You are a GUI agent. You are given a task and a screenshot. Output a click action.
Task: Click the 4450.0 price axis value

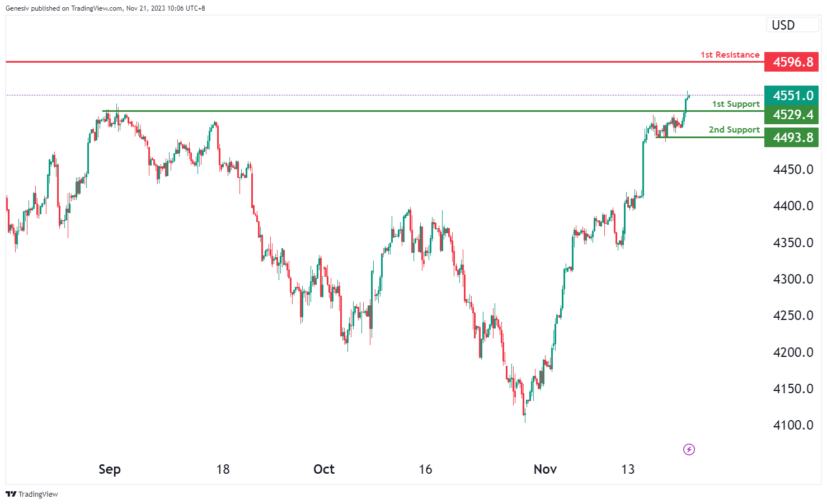pos(793,169)
